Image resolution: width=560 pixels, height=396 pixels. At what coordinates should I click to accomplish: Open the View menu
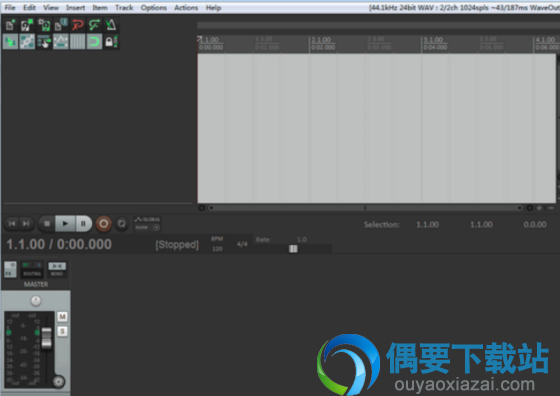[x=51, y=7]
